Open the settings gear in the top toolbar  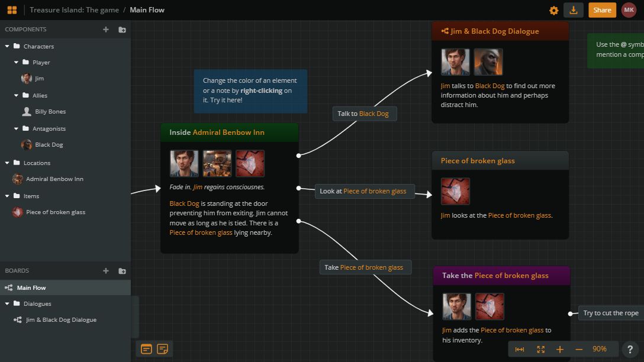(554, 10)
